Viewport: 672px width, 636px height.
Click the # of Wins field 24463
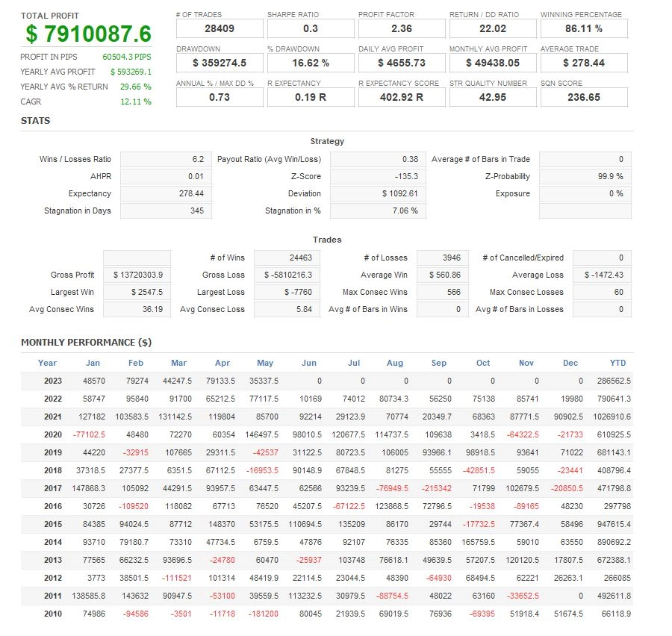[x=287, y=258]
